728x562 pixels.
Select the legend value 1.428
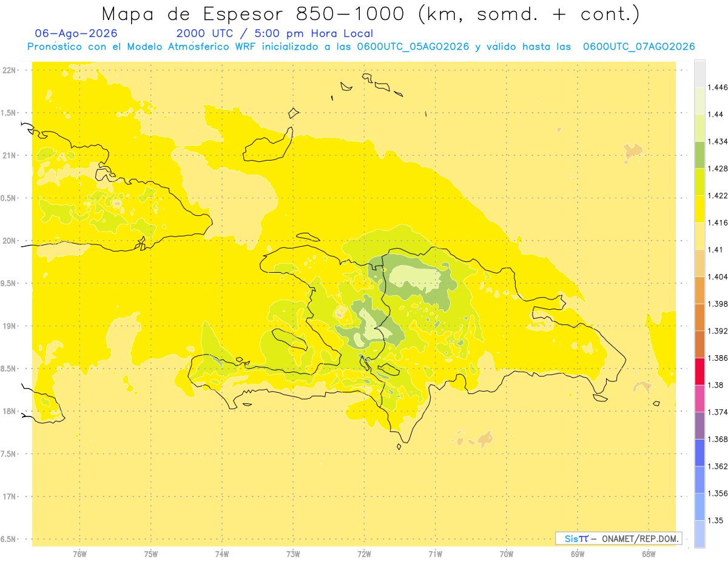tap(718, 169)
